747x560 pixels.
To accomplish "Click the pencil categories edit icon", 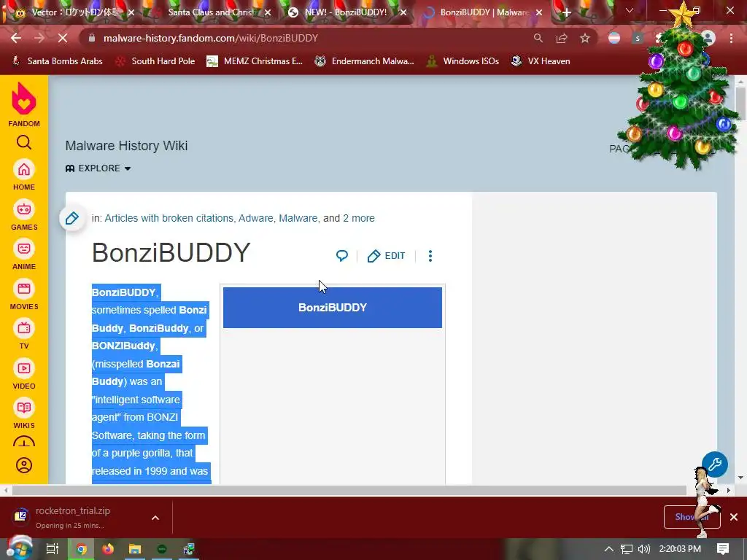I will 72,218.
